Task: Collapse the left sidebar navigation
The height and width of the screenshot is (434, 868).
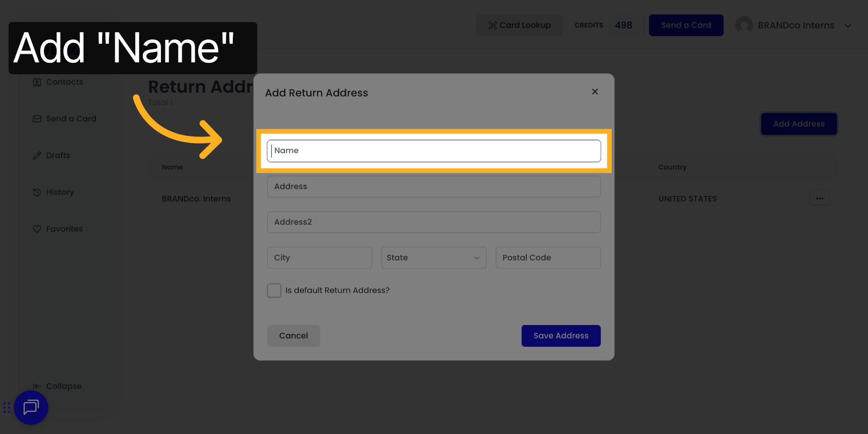Action: 57,386
